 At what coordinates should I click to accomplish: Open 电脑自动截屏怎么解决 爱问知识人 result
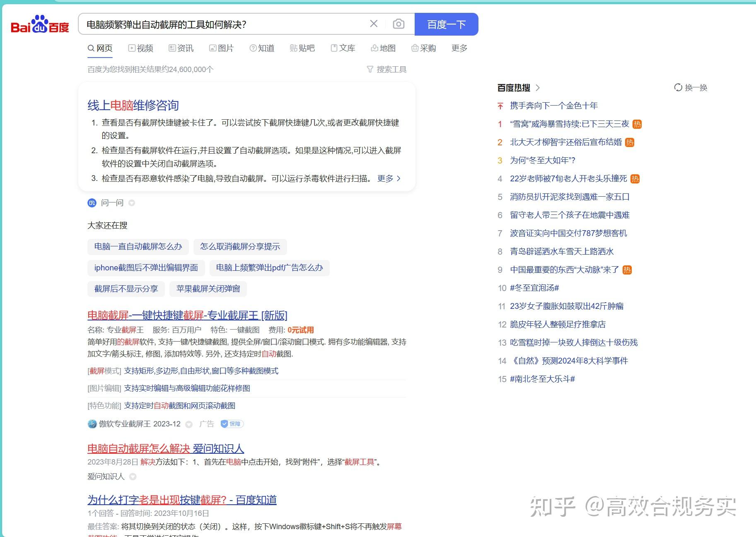click(x=166, y=448)
